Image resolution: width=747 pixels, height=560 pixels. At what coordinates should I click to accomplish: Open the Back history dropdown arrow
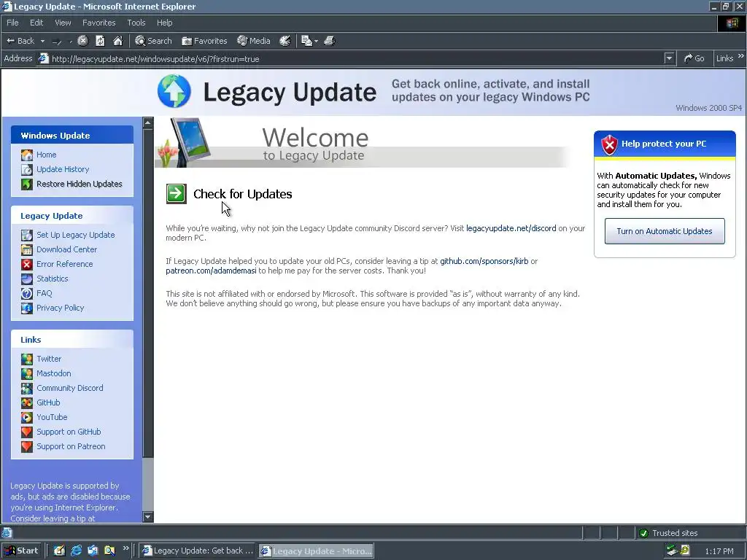click(x=42, y=42)
